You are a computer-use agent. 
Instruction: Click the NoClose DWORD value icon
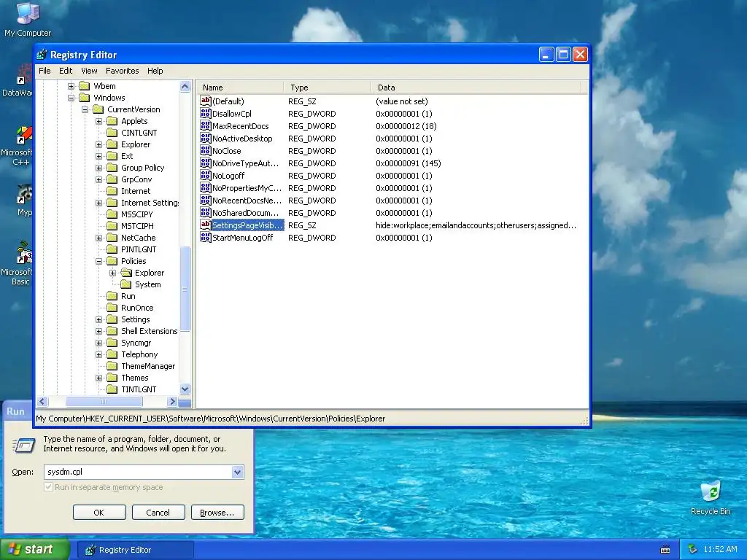pos(205,150)
